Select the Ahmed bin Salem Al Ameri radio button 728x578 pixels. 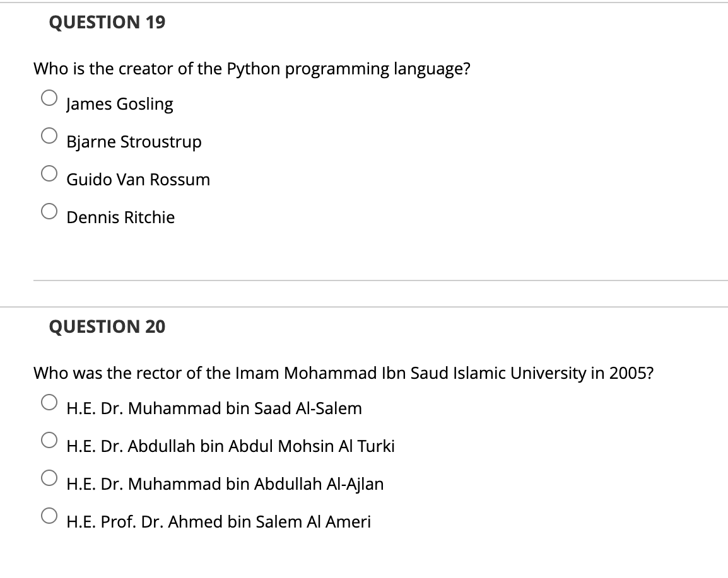point(50,516)
